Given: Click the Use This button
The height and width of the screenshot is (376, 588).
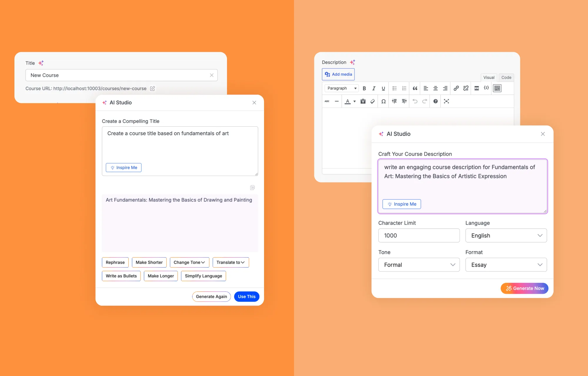Looking at the screenshot, I should coord(247,296).
